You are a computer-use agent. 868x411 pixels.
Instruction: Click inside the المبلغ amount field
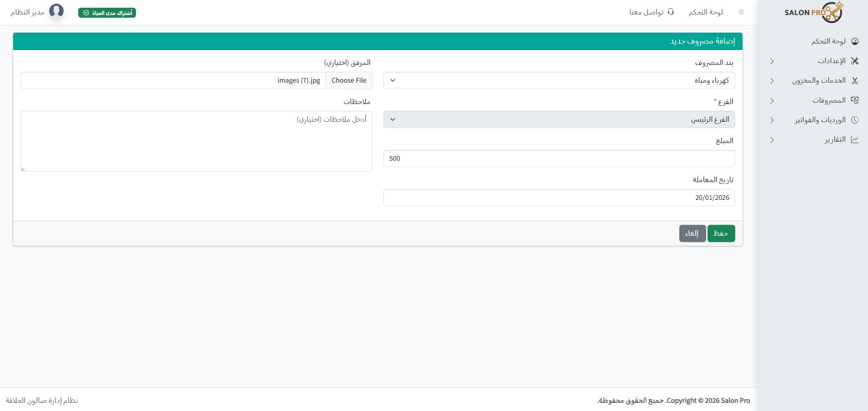coord(559,158)
